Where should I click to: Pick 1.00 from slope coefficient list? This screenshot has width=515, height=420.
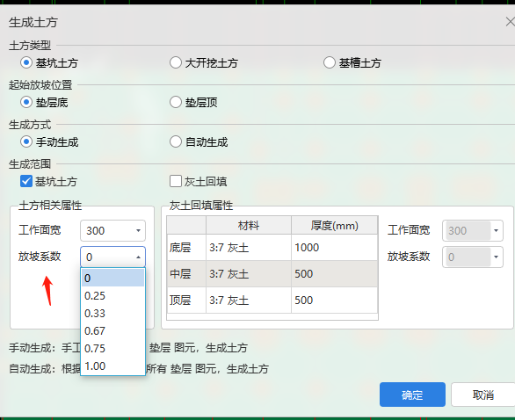click(112, 366)
